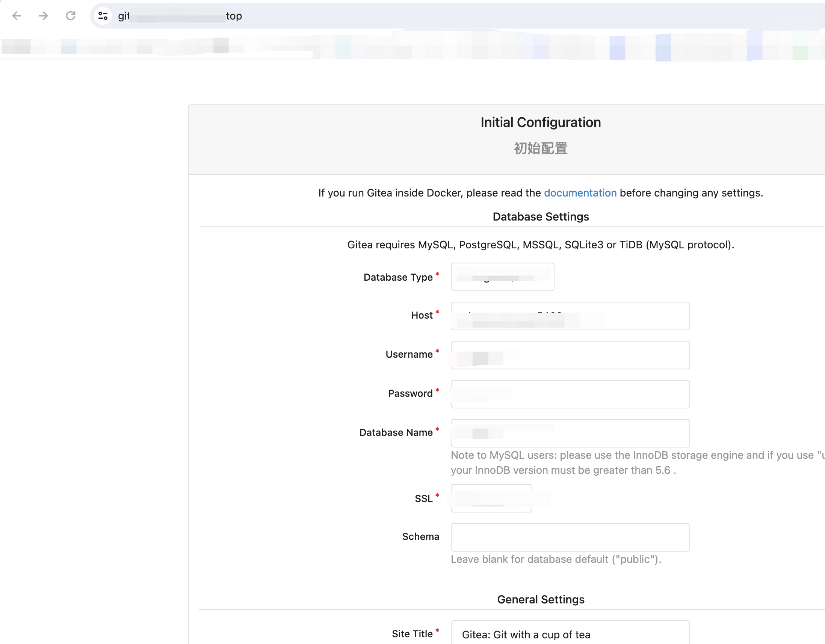
Task: Open the Database Type dropdown
Action: (502, 277)
